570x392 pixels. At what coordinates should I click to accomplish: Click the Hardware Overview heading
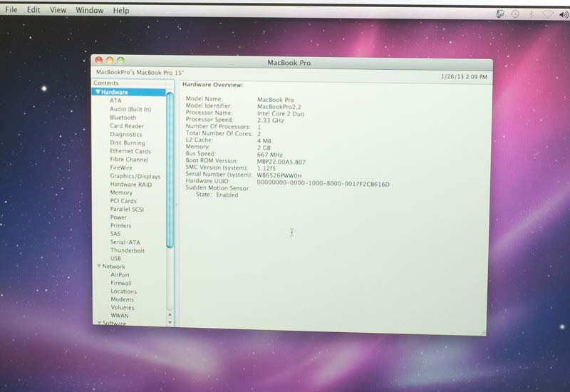212,84
